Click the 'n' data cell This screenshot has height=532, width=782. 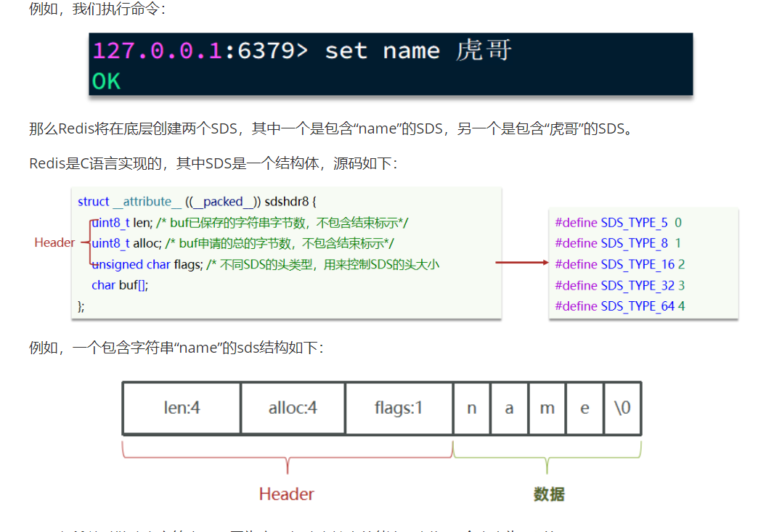[x=472, y=409]
